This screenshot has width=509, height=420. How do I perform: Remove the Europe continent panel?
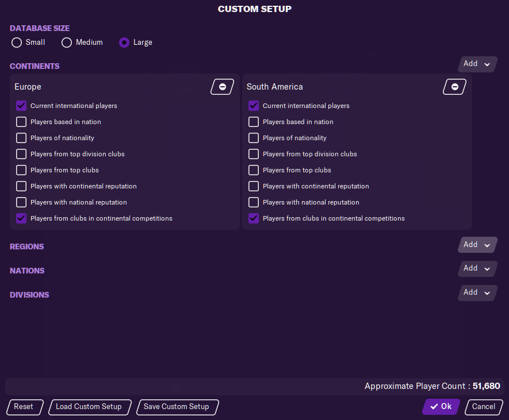[222, 87]
